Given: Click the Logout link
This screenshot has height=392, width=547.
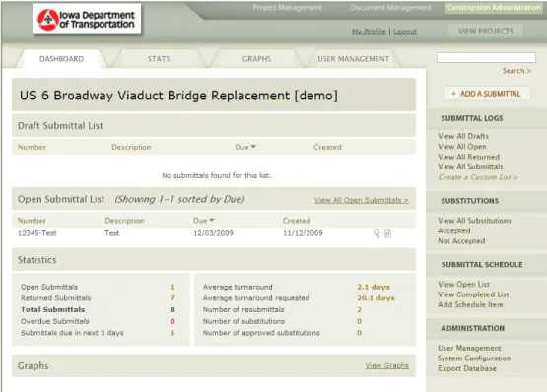Looking at the screenshot, I should click(405, 32).
